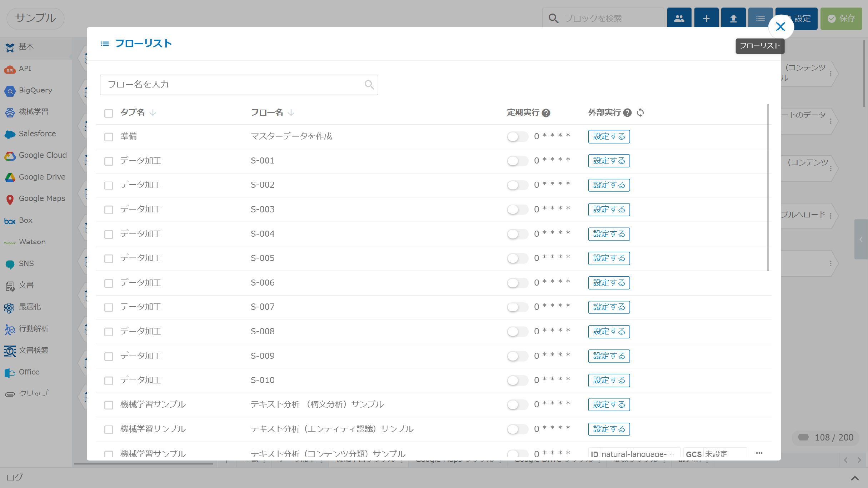This screenshot has height=488, width=868.
Task: Select the S-004 flow name
Action: point(263,234)
